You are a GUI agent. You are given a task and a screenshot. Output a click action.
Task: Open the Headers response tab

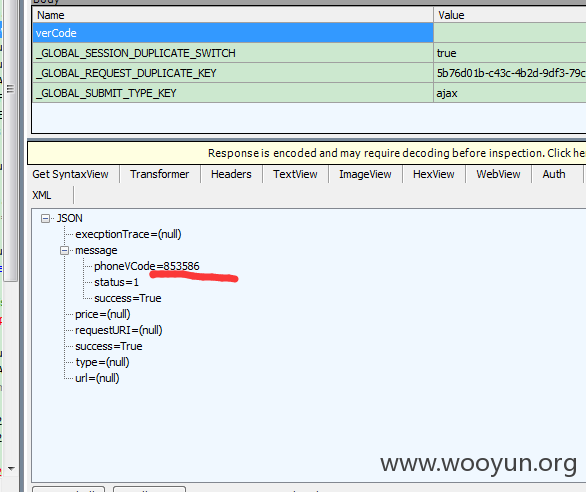(231, 174)
